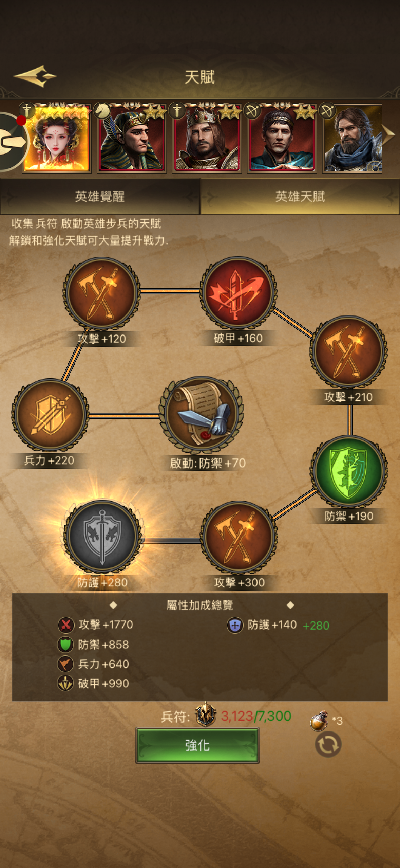The height and width of the screenshot is (868, 400).
Task: Choose the five-star empress hero portrait
Action: [57, 138]
